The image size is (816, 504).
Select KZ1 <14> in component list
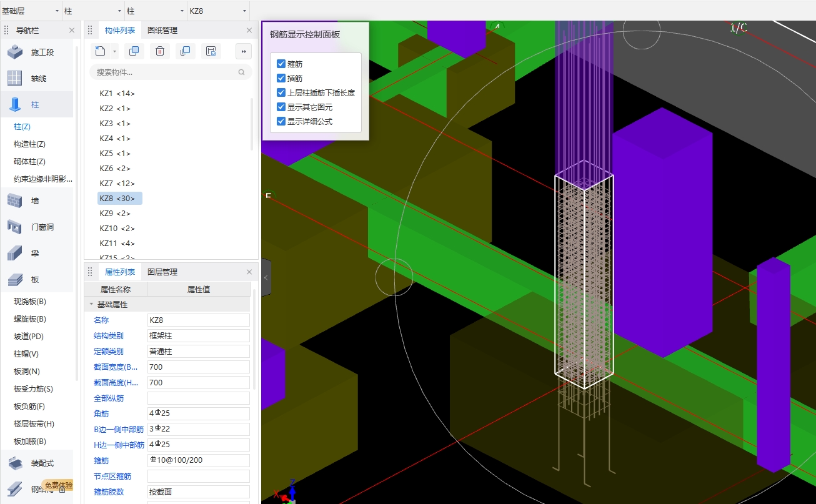[x=117, y=94]
